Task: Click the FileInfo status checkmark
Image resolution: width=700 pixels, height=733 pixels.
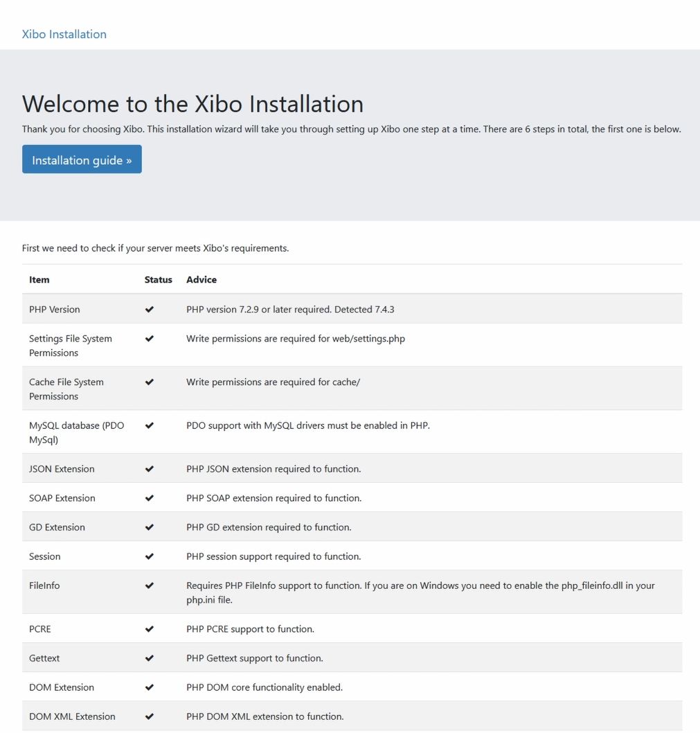Action: coord(150,585)
